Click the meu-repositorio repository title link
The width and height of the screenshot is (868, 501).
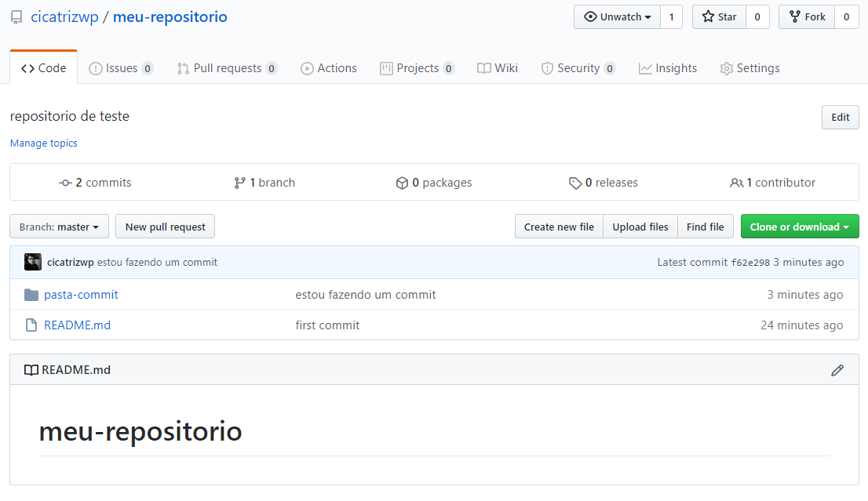pyautogui.click(x=170, y=17)
